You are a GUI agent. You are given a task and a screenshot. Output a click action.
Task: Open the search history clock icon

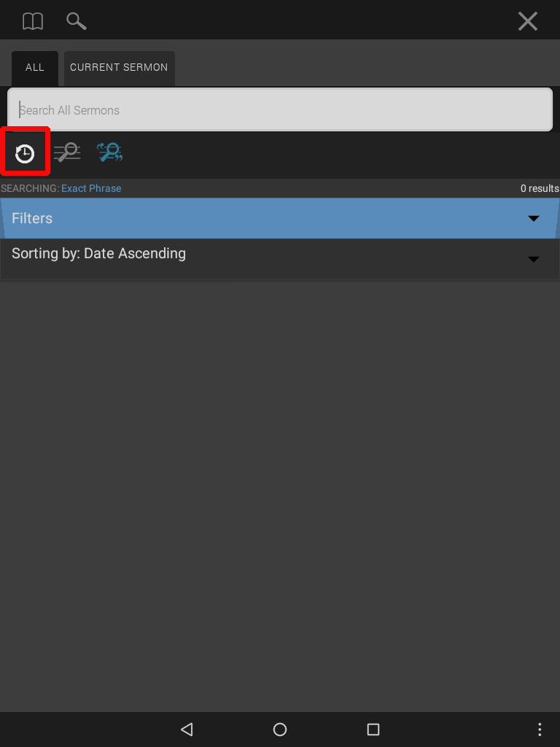pyautogui.click(x=25, y=153)
